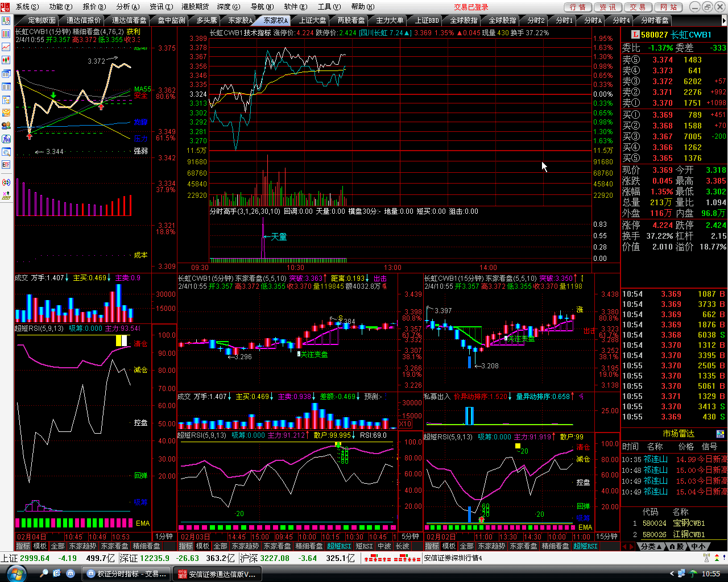Open the 分析(A) menu
This screenshot has width=728, height=582.
[127, 7]
